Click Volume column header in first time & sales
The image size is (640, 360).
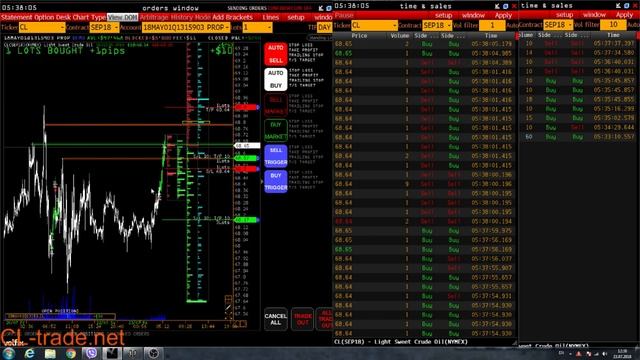tap(400, 36)
